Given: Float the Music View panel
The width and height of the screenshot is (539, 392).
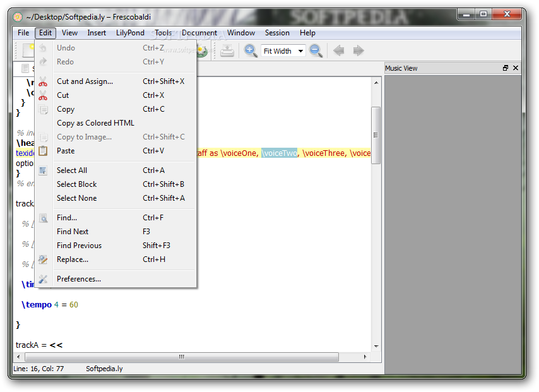Looking at the screenshot, I should (506, 68).
